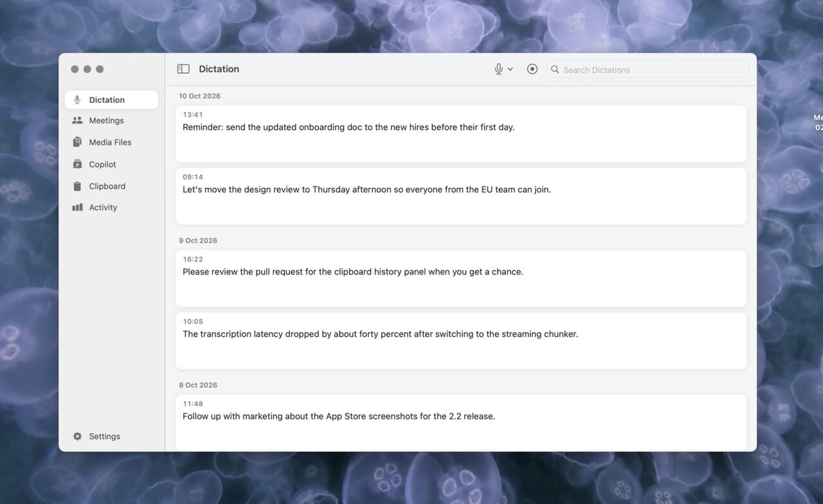Click the 9 Oct 2026 date header
Viewport: 823px width, 504px height.
[198, 240]
